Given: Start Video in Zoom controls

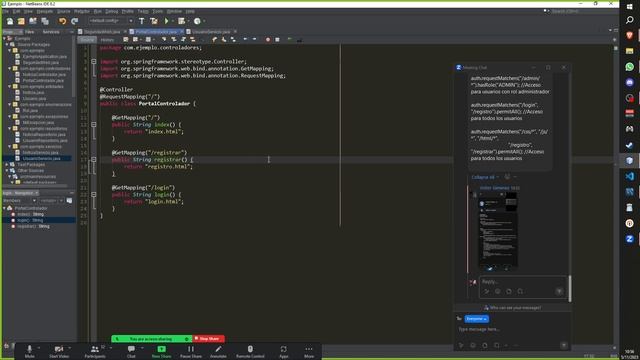Looking at the screenshot, I should (x=59, y=351).
